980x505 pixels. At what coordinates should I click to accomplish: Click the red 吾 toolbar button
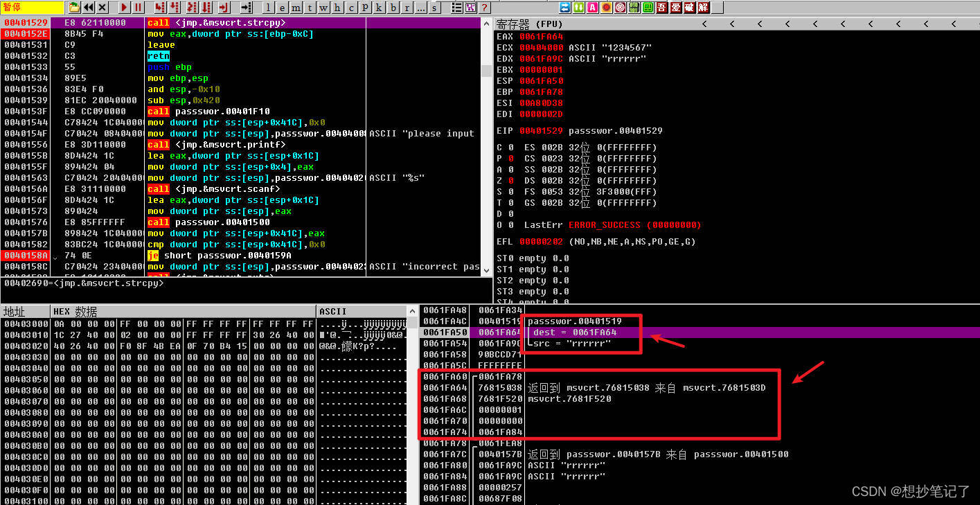[661, 8]
